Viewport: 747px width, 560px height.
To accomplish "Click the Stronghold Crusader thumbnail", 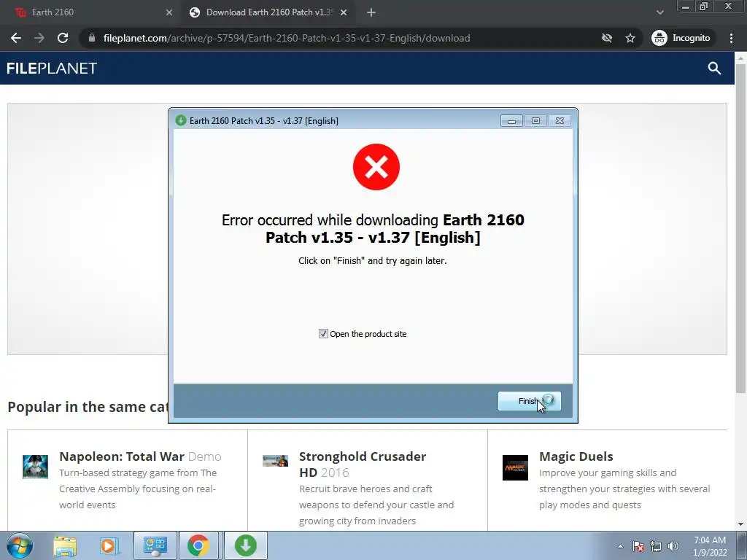I will pos(275,461).
